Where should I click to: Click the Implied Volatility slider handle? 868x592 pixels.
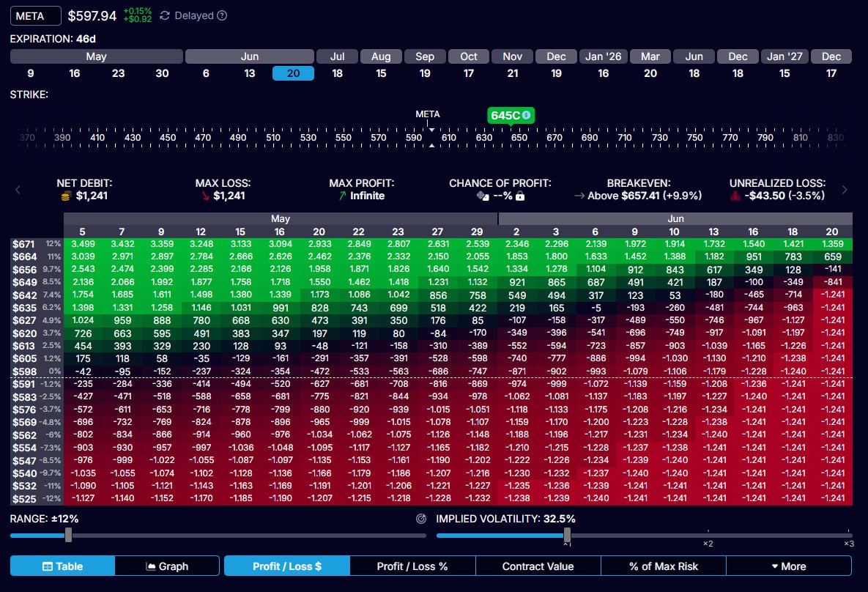(x=567, y=536)
